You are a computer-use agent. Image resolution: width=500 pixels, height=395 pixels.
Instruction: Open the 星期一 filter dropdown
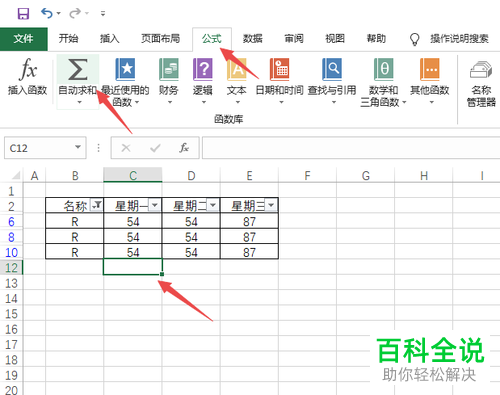[155, 205]
